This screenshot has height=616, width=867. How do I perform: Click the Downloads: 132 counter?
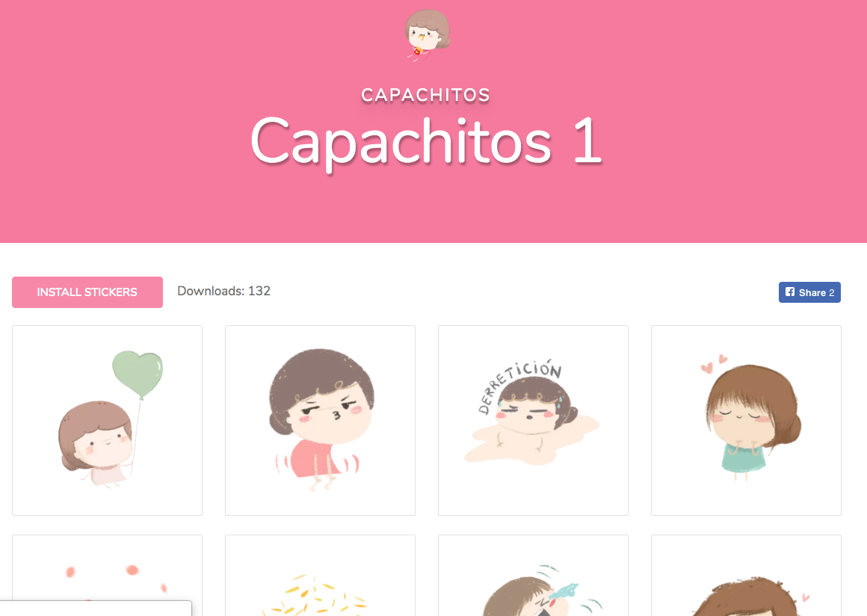click(224, 291)
